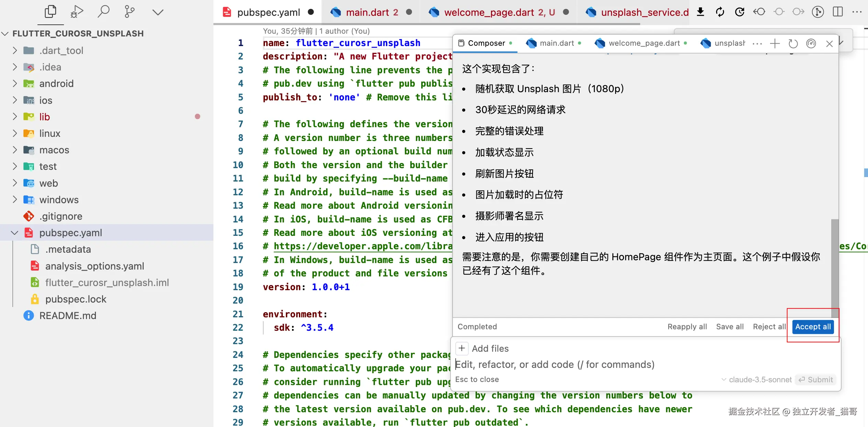
Task: Open Source Control branch icon
Action: 129,12
